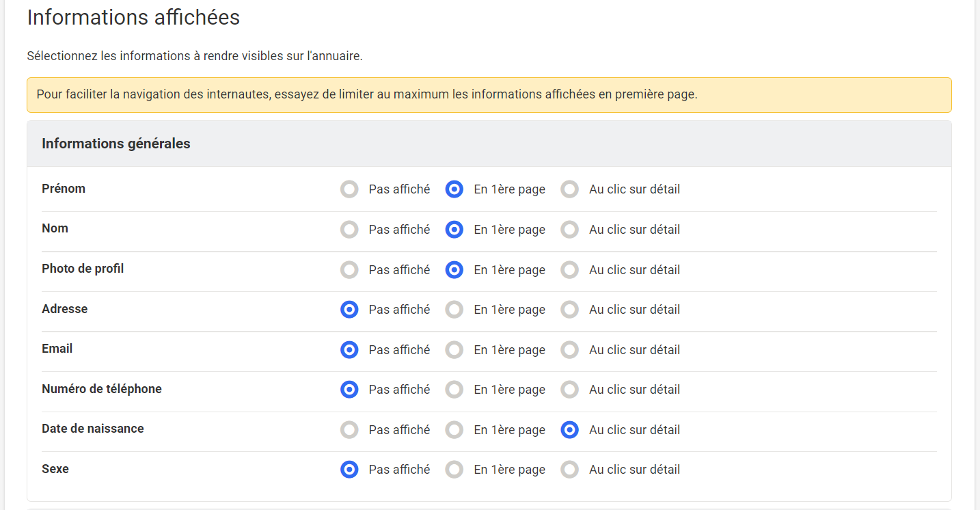This screenshot has height=510, width=980.
Task: Set Email to Au clic sur détail
Action: [x=570, y=350]
